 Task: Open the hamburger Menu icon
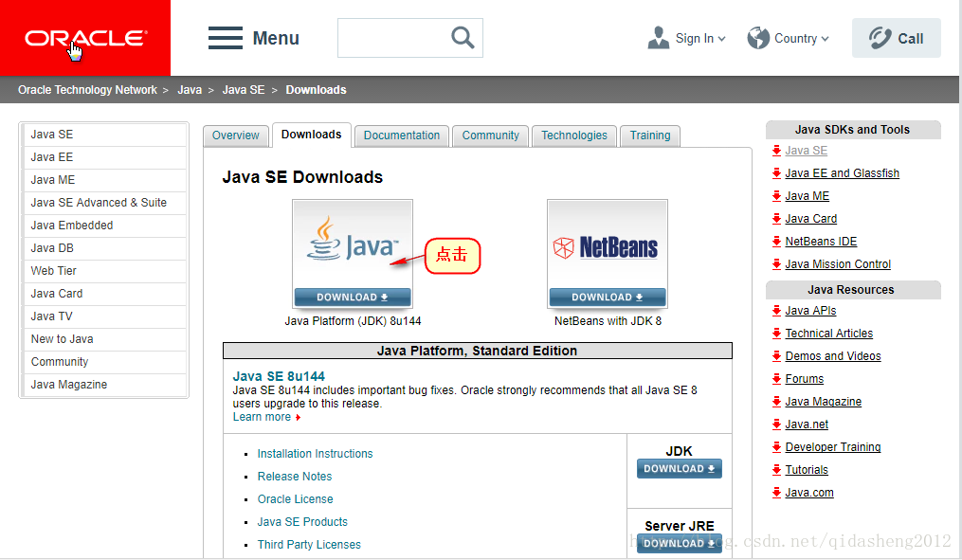(226, 38)
